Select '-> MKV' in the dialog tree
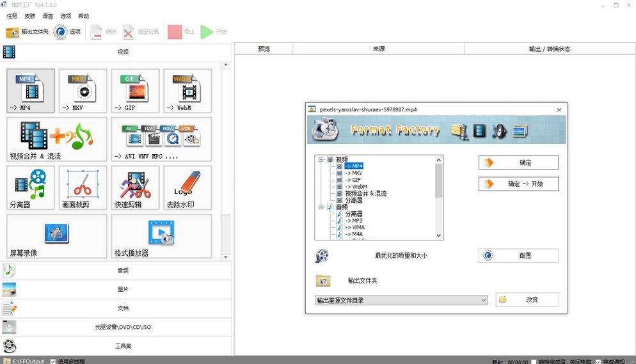The image size is (636, 364). (354, 173)
